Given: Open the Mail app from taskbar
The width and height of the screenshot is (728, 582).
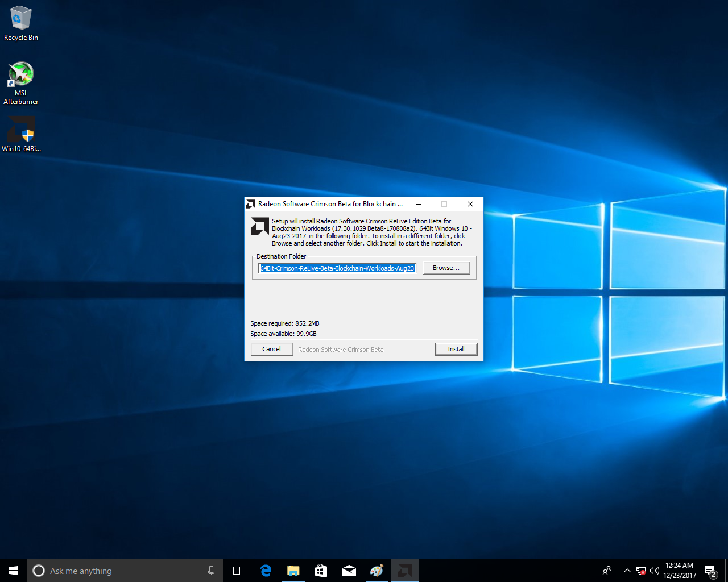Looking at the screenshot, I should coord(349,571).
